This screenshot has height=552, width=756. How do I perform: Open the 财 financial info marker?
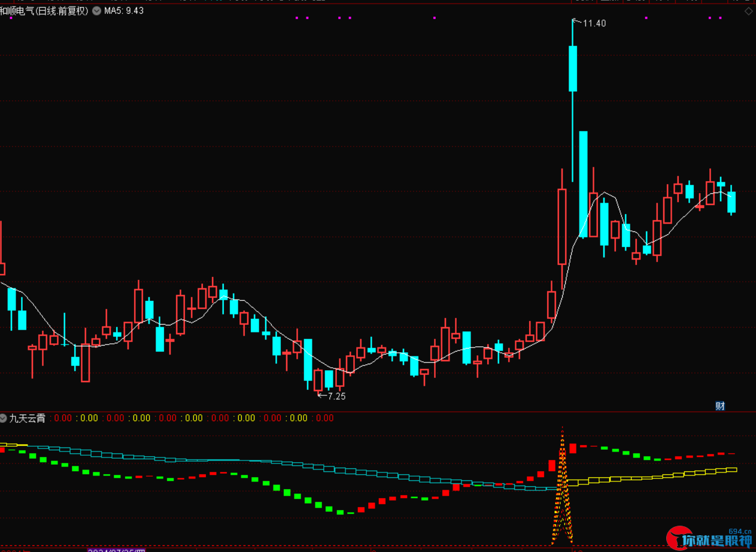[x=720, y=405]
